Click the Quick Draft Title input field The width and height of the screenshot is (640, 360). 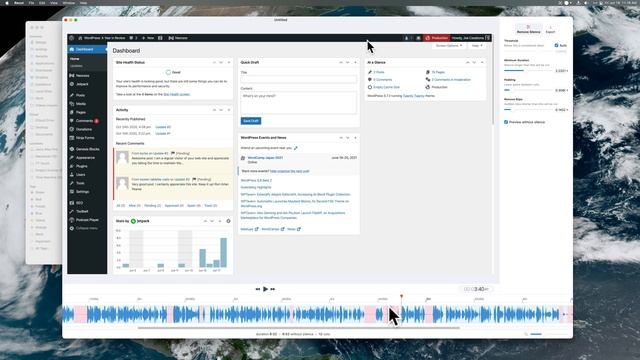pos(299,79)
